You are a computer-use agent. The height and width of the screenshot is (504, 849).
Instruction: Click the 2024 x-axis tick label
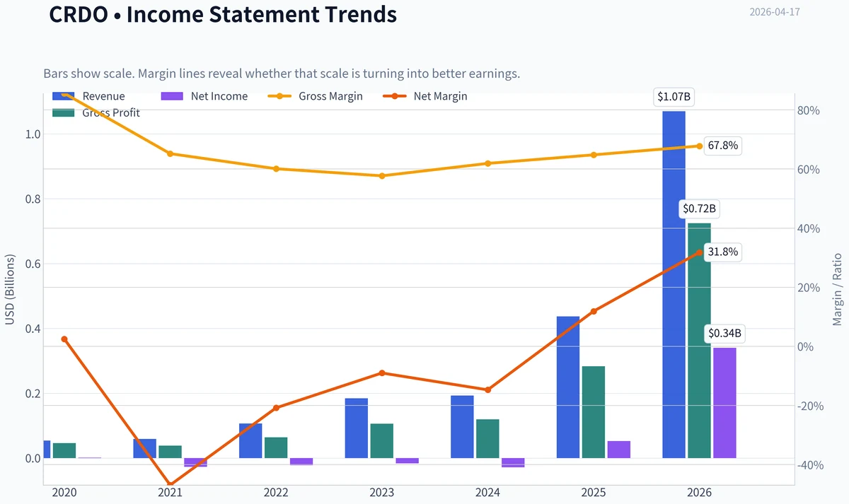487,492
